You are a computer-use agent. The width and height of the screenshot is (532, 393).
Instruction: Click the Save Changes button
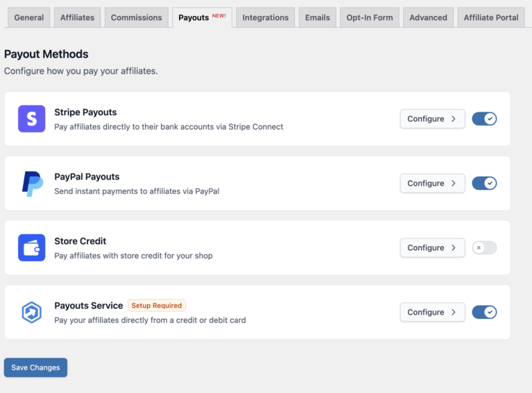[35, 367]
